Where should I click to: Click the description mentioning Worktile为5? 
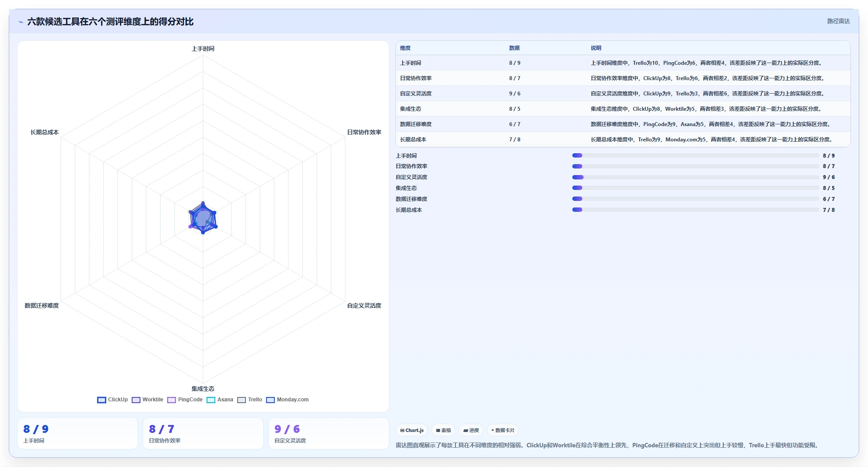707,109
